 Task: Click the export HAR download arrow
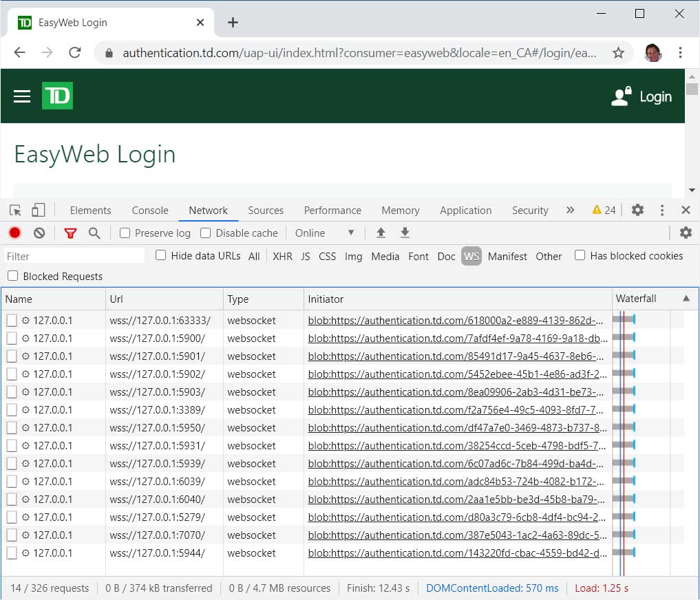click(405, 233)
